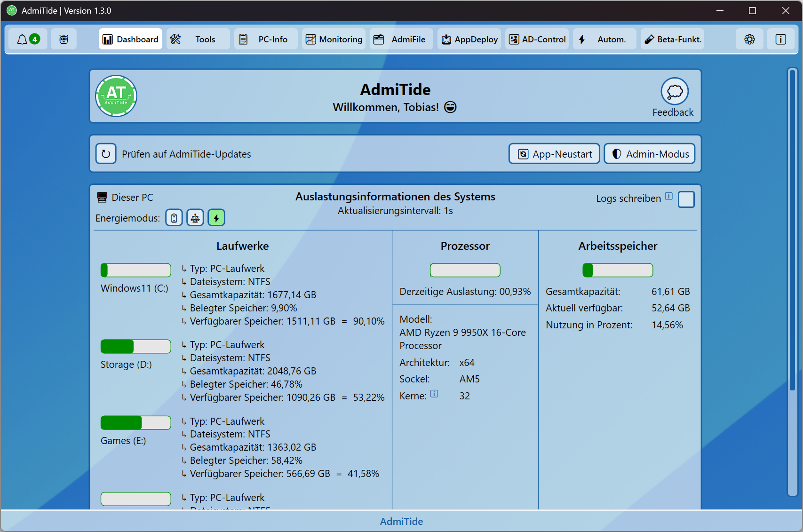This screenshot has width=803, height=532.
Task: Open the PC-Info tab
Action: [266, 39]
